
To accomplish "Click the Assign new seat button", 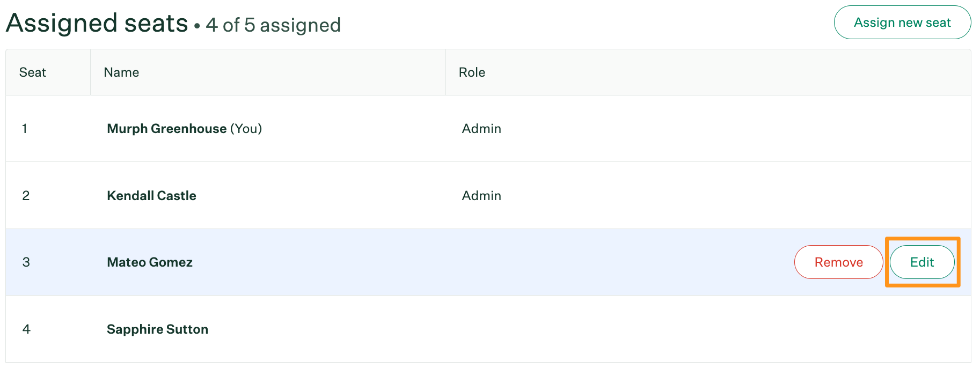I will (902, 23).
